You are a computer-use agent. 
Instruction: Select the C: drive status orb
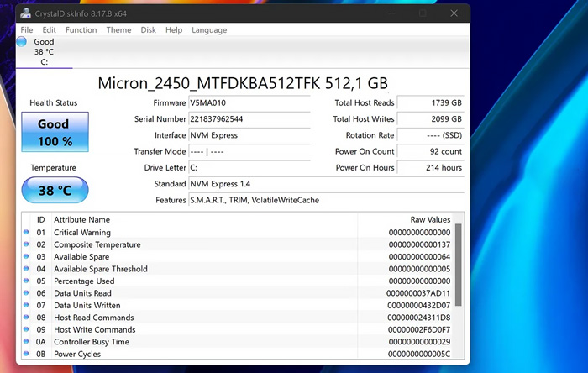point(22,42)
